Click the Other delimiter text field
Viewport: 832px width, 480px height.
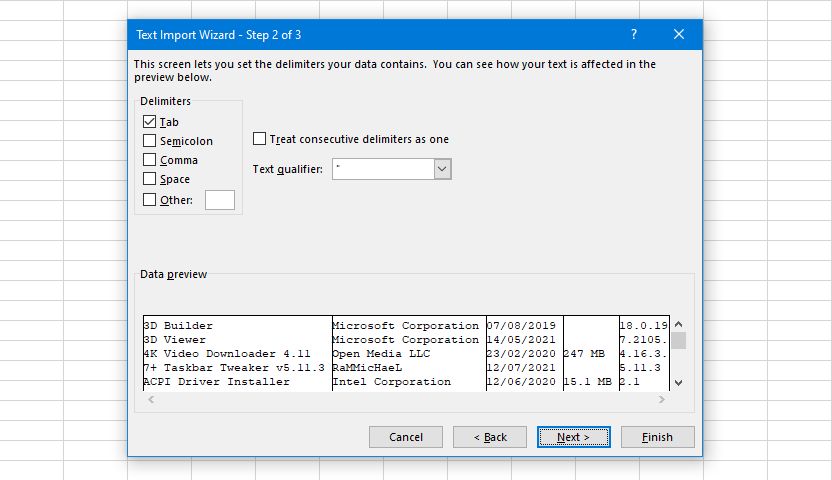coord(220,200)
